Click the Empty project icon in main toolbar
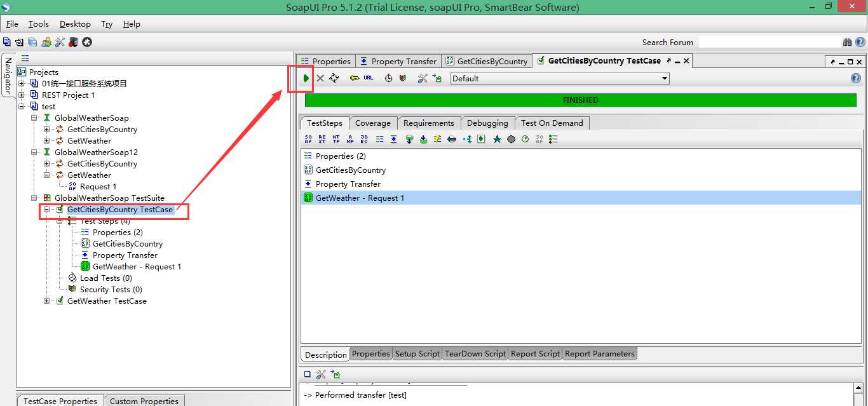 [x=7, y=42]
